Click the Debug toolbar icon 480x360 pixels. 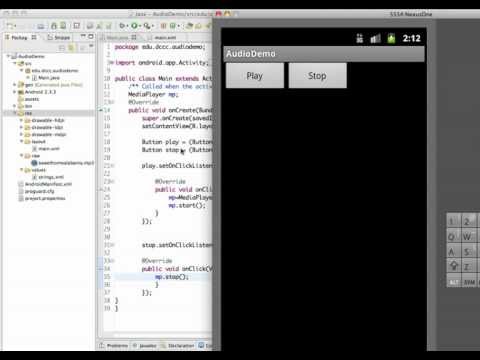(122, 26)
